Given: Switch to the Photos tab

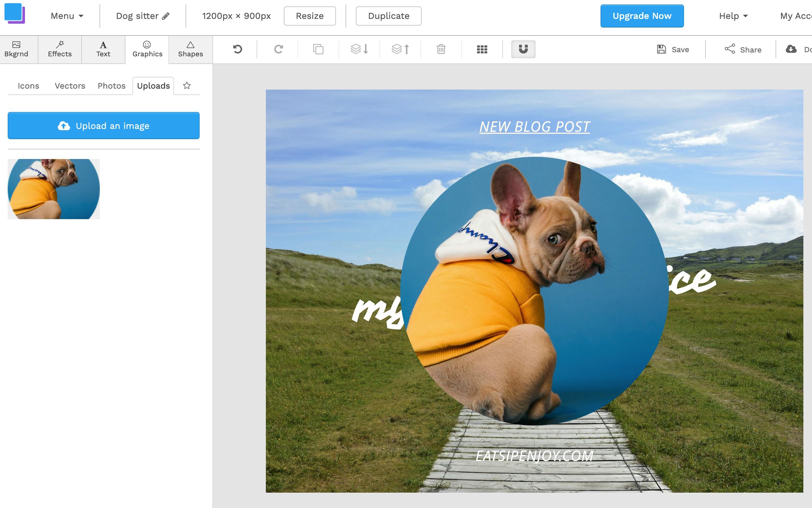Looking at the screenshot, I should (112, 86).
